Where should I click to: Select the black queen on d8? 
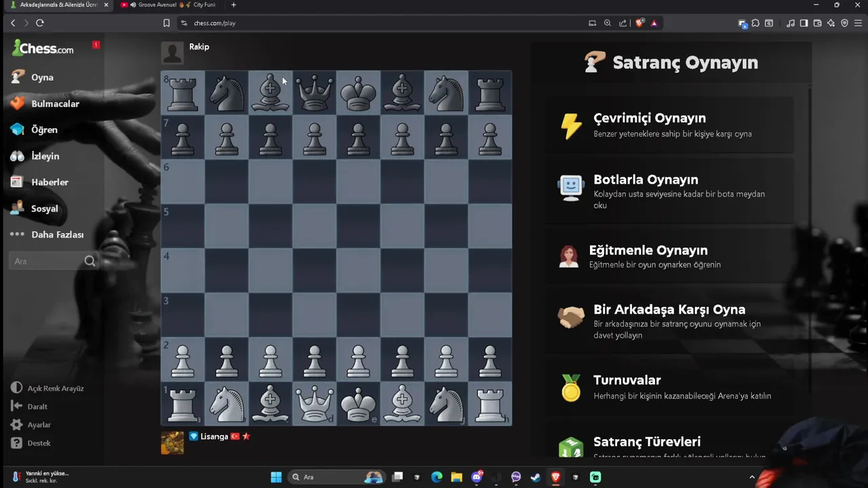click(x=314, y=93)
